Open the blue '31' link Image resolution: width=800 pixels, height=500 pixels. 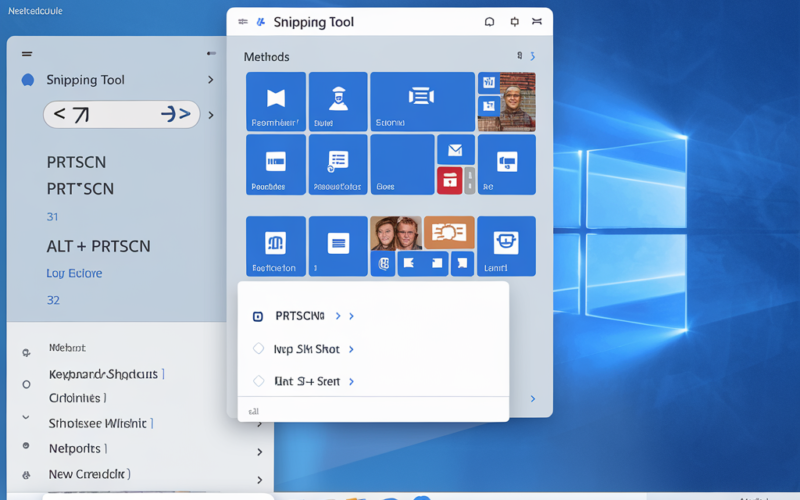point(52,217)
